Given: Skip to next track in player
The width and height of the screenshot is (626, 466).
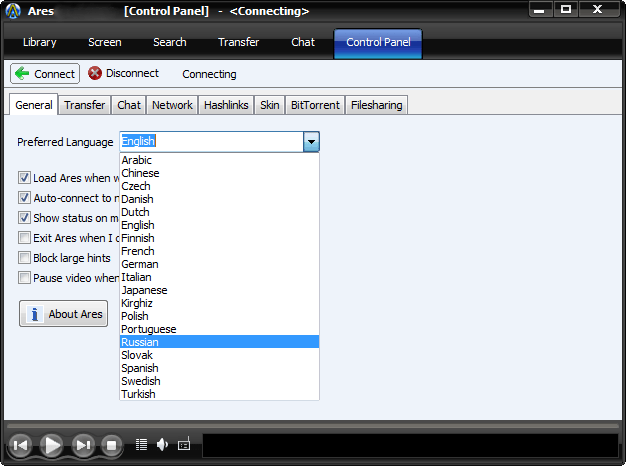Looking at the screenshot, I should point(83,445).
